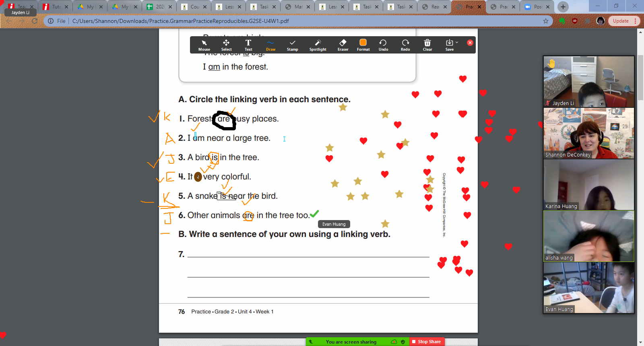Close the active Prac tab

479,7
